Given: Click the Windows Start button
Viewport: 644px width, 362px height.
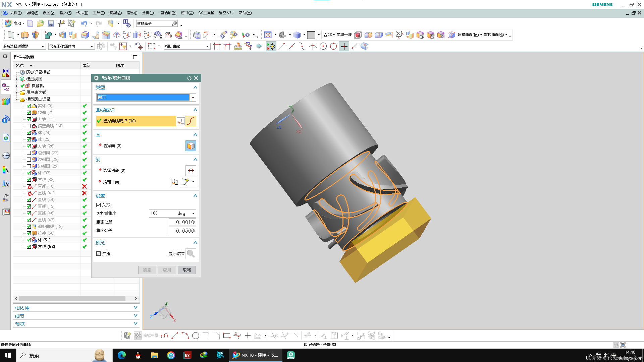Looking at the screenshot, I should tap(8, 355).
